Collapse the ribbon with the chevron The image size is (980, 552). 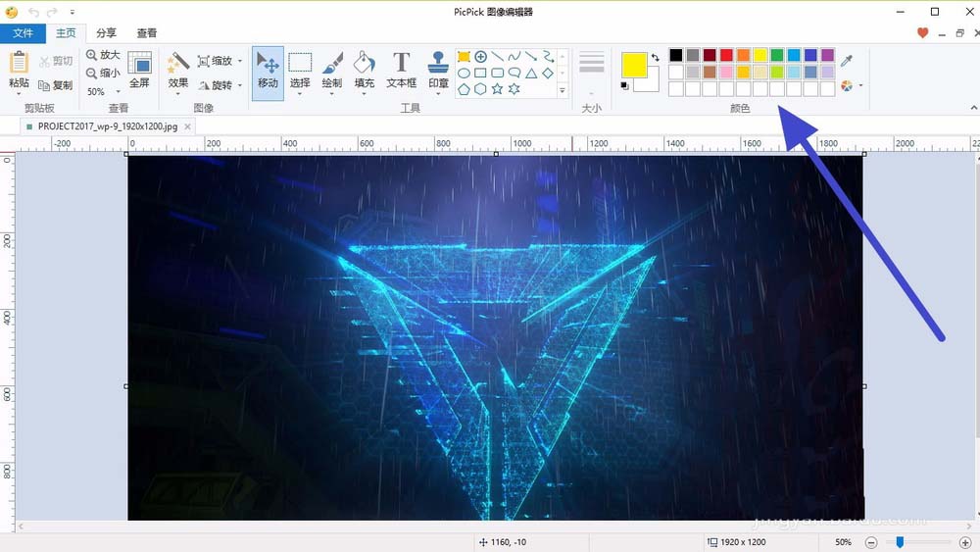click(x=973, y=108)
